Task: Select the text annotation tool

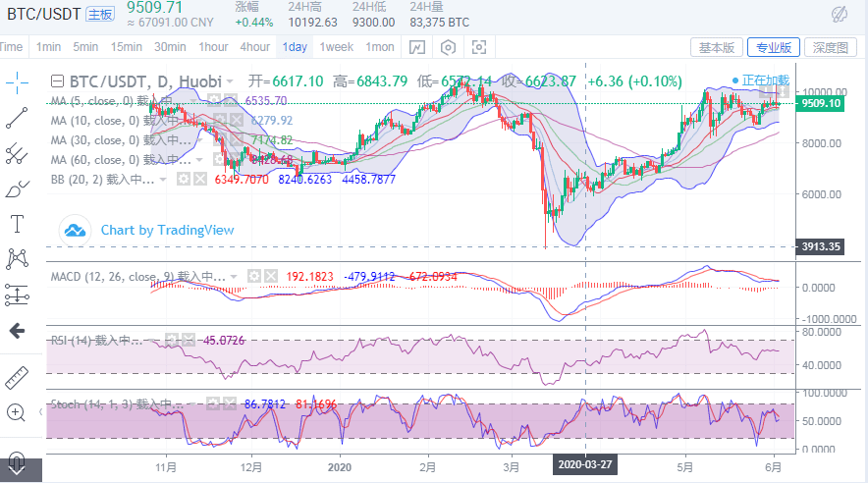Action: pyautogui.click(x=17, y=224)
